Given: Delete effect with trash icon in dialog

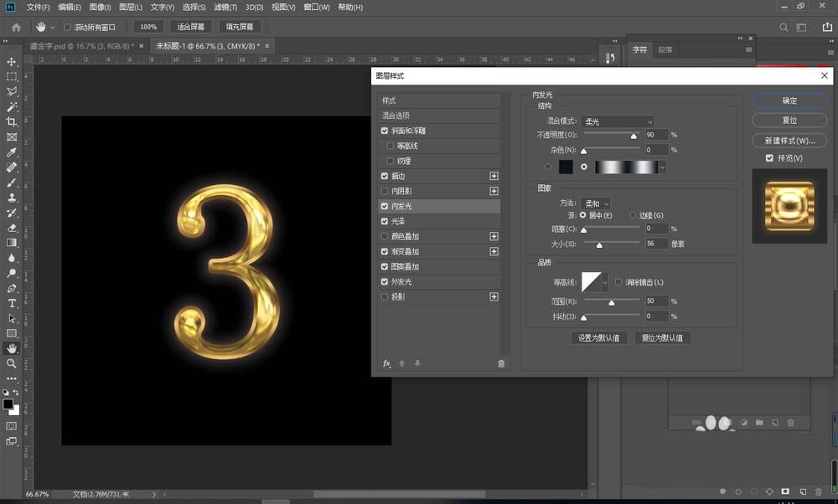Looking at the screenshot, I should coord(501,363).
